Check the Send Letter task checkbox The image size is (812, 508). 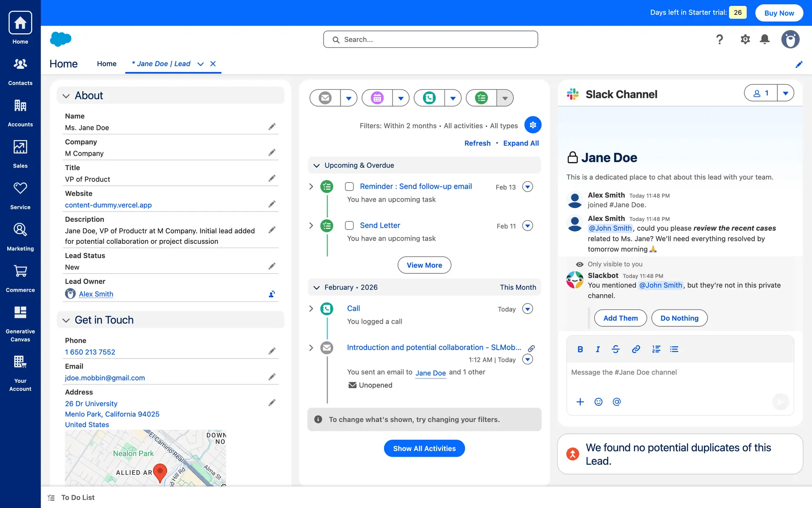(349, 226)
